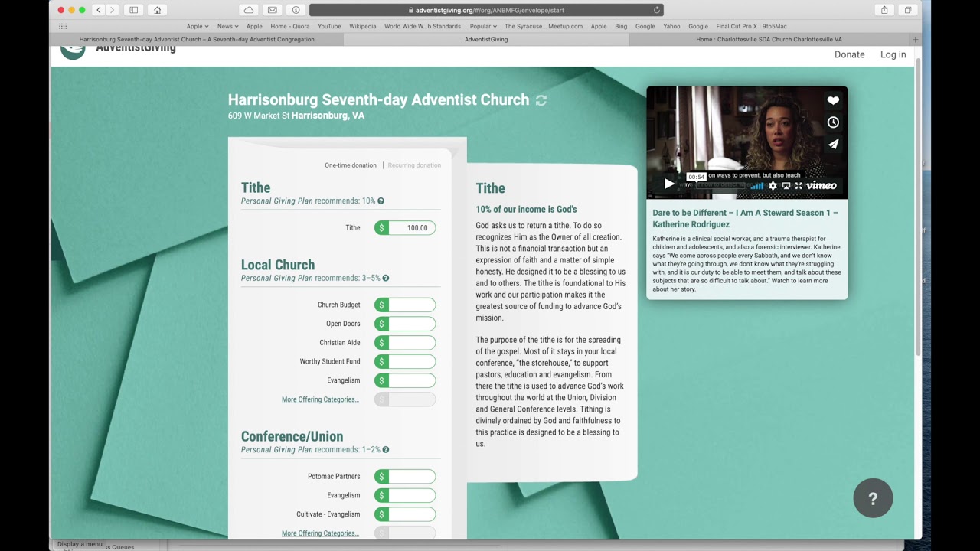
Task: Click the church address '609 W Market St'
Action: pyautogui.click(x=259, y=116)
